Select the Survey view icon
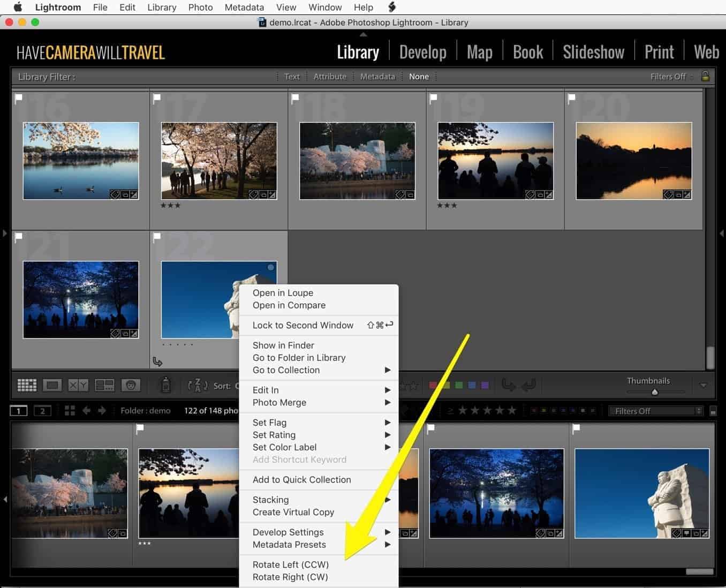This screenshot has width=726, height=588. click(104, 385)
